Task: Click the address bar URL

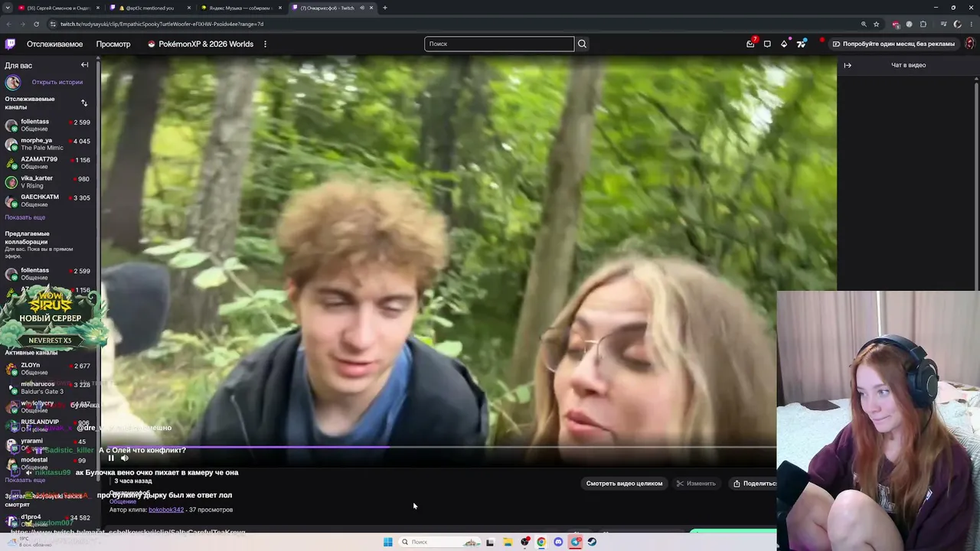Action: point(162,24)
